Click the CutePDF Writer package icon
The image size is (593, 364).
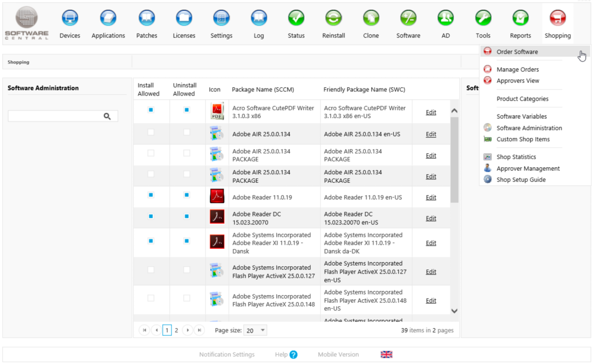[x=217, y=111]
